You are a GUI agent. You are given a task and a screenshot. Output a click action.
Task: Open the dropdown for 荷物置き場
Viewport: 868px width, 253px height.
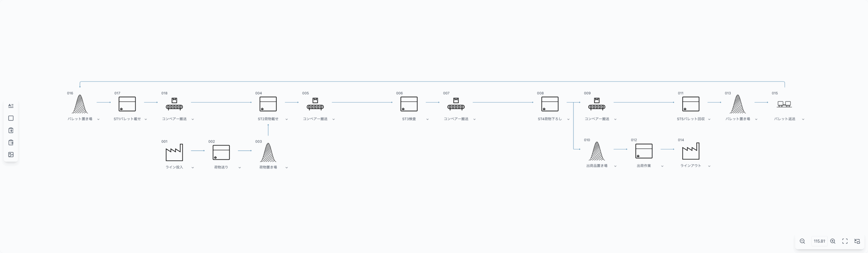pyautogui.click(x=287, y=168)
